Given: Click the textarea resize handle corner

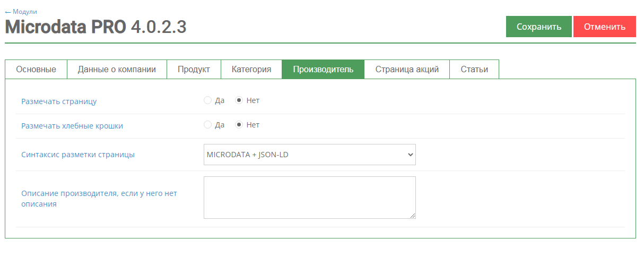Looking at the screenshot, I should tap(412, 215).
